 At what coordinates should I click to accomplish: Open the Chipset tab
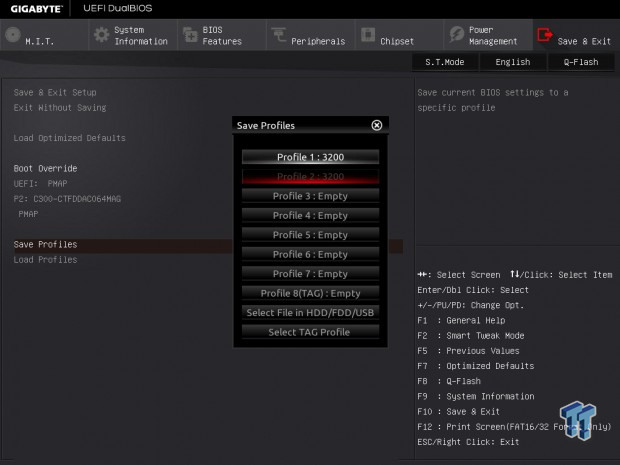point(399,35)
